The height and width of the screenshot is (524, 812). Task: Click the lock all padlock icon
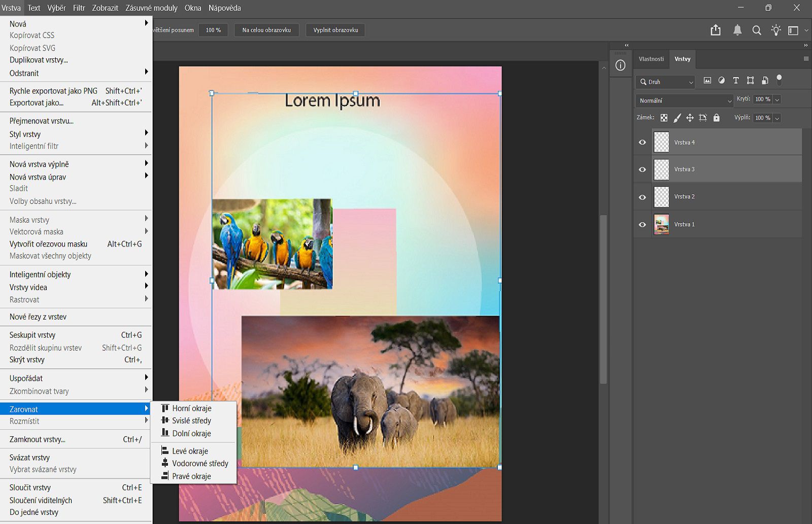(x=716, y=118)
